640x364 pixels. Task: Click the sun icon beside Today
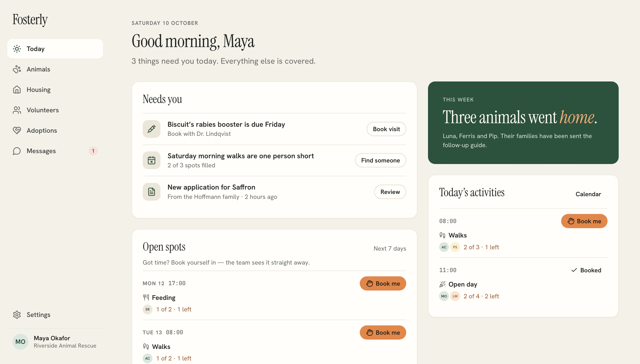coord(17,49)
